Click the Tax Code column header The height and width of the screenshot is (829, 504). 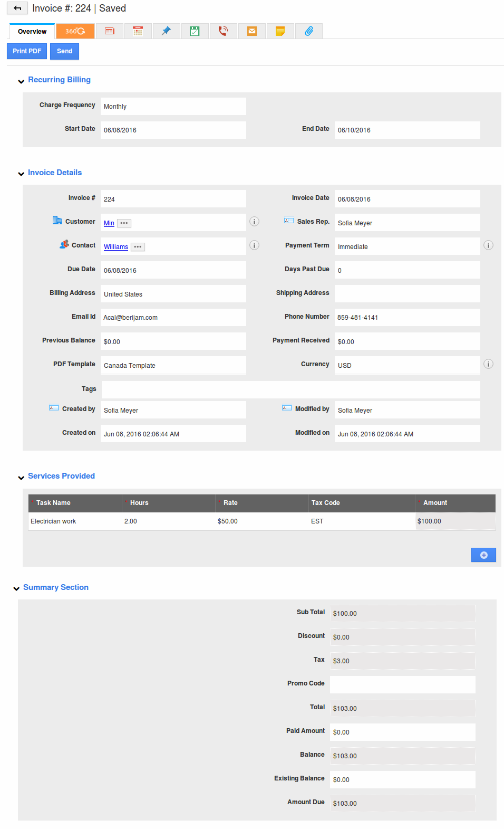point(362,503)
